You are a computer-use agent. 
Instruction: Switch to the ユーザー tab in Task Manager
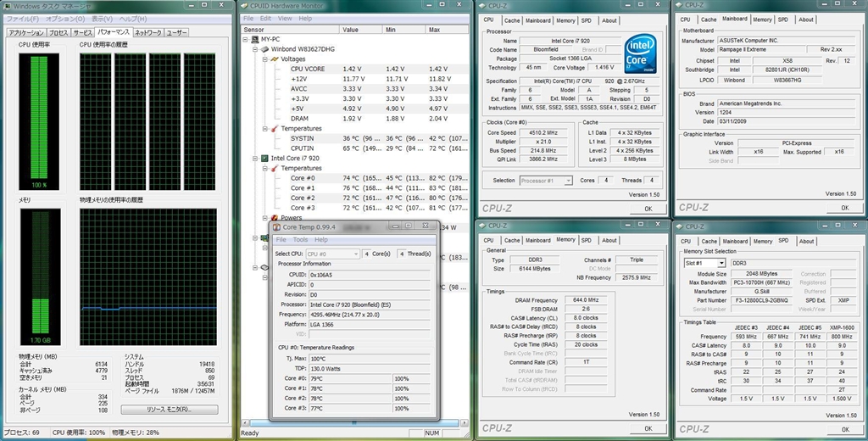tap(176, 33)
